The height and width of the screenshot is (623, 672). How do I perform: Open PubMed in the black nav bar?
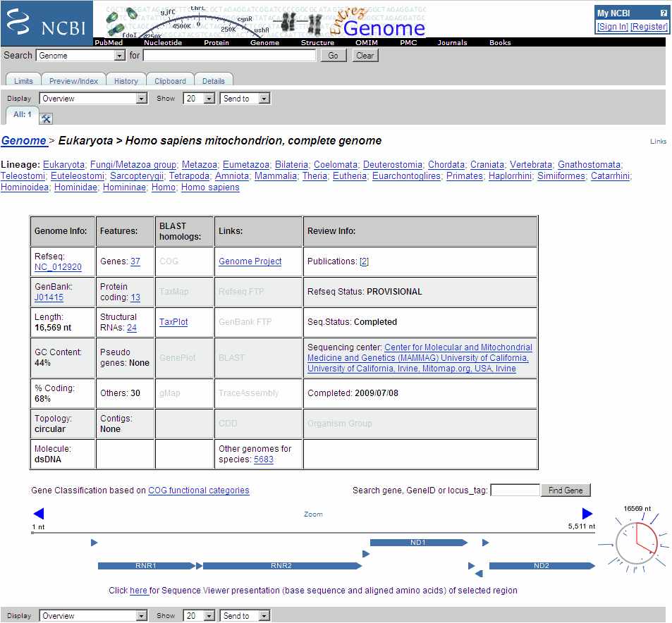[109, 42]
